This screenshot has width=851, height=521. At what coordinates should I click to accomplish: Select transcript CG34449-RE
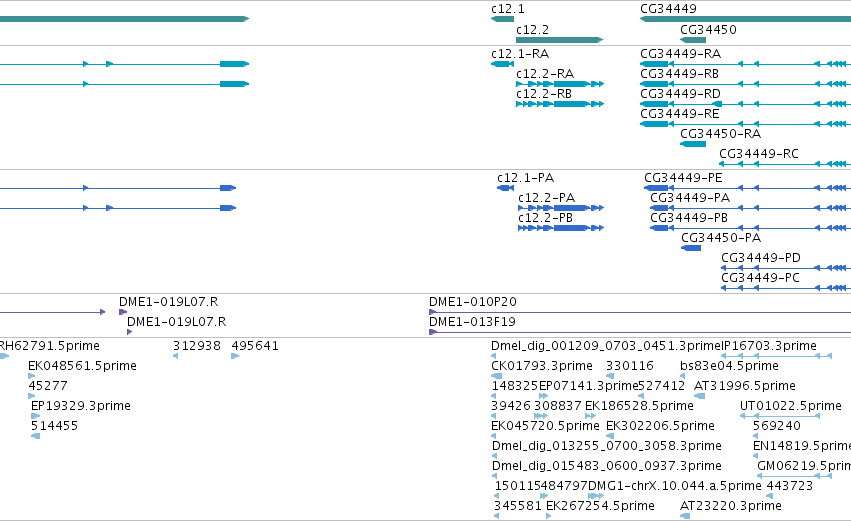tap(745, 124)
